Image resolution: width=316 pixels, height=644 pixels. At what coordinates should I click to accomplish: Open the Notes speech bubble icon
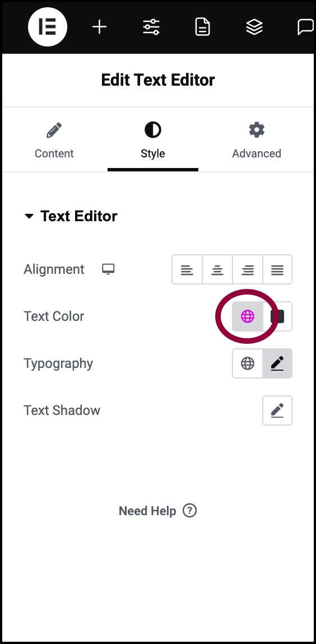(x=306, y=27)
